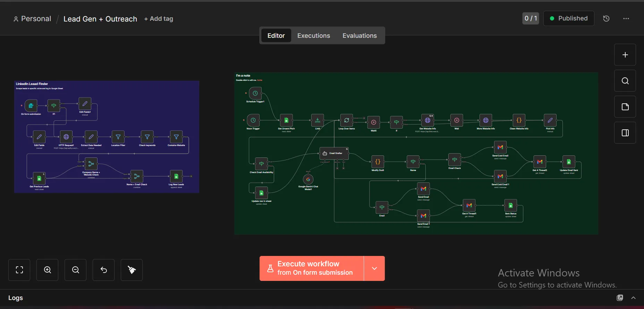644x309 pixels.
Task: Open the node search magnifier button
Action: point(625,81)
